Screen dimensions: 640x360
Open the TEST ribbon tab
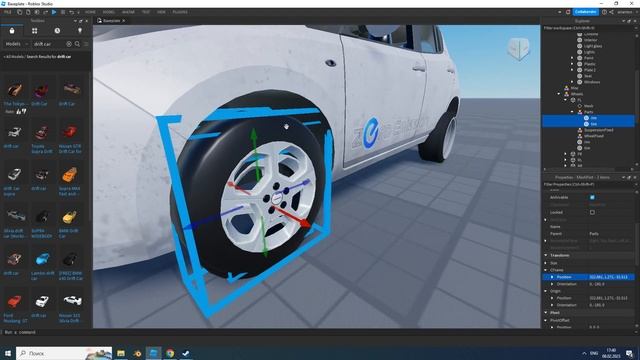[x=146, y=12]
